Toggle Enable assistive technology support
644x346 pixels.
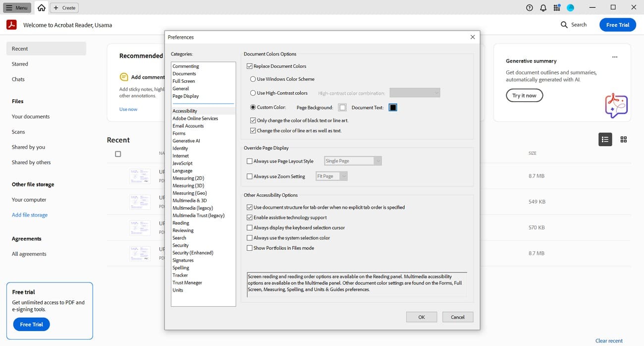click(250, 218)
